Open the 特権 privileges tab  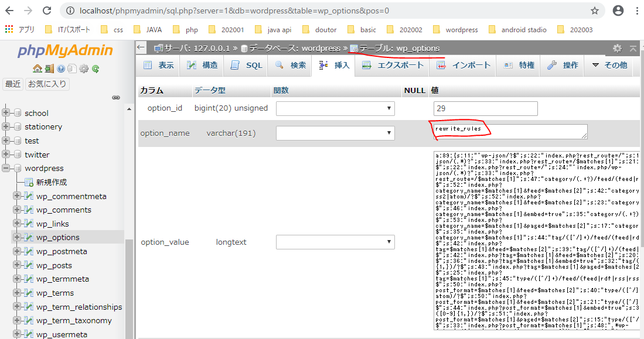coord(519,65)
